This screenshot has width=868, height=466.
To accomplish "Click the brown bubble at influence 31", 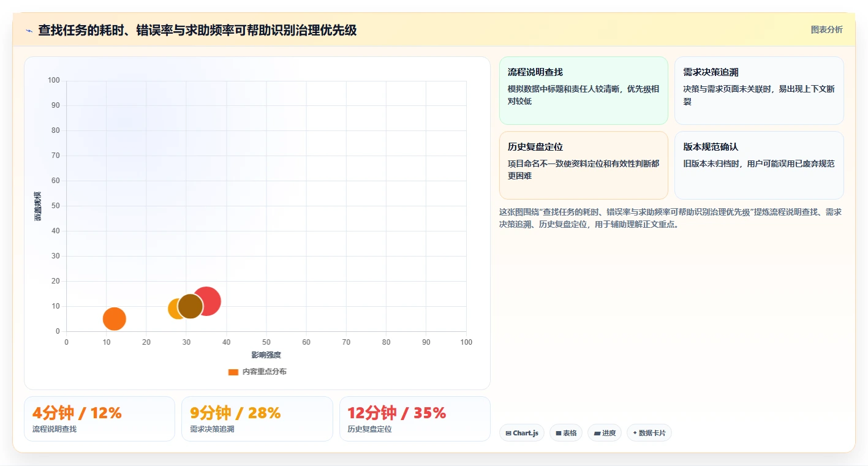I will click(191, 306).
